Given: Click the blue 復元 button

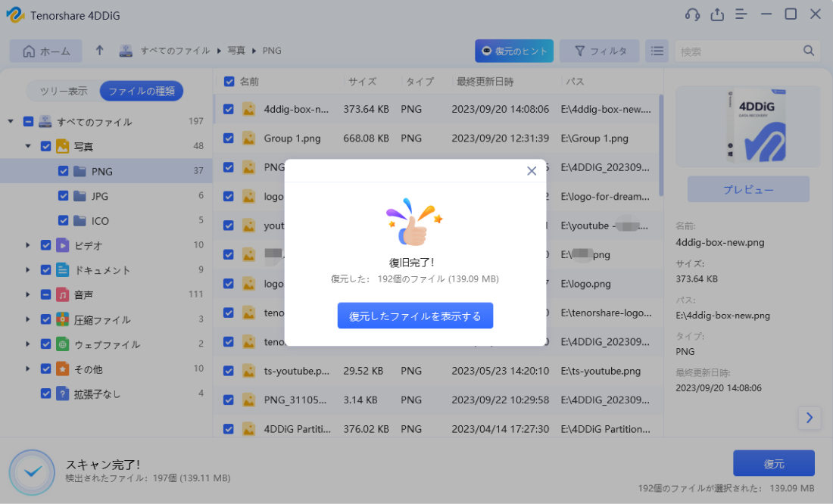Looking at the screenshot, I should point(773,464).
